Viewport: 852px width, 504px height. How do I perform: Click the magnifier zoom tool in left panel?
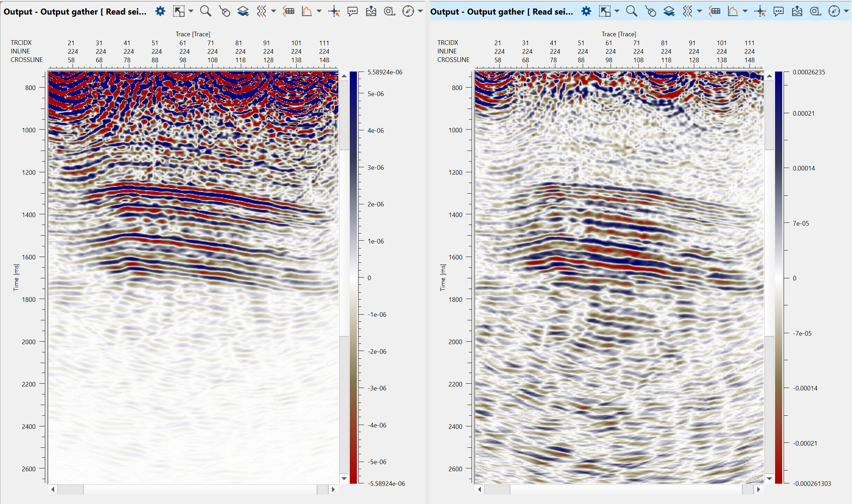tap(206, 11)
